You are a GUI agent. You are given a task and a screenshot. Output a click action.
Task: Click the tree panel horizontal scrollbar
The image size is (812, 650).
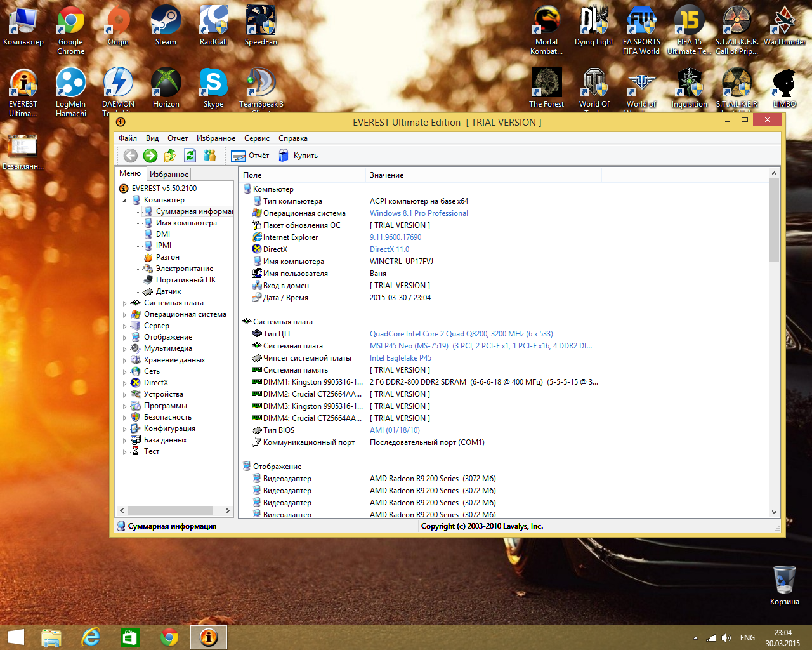(170, 510)
